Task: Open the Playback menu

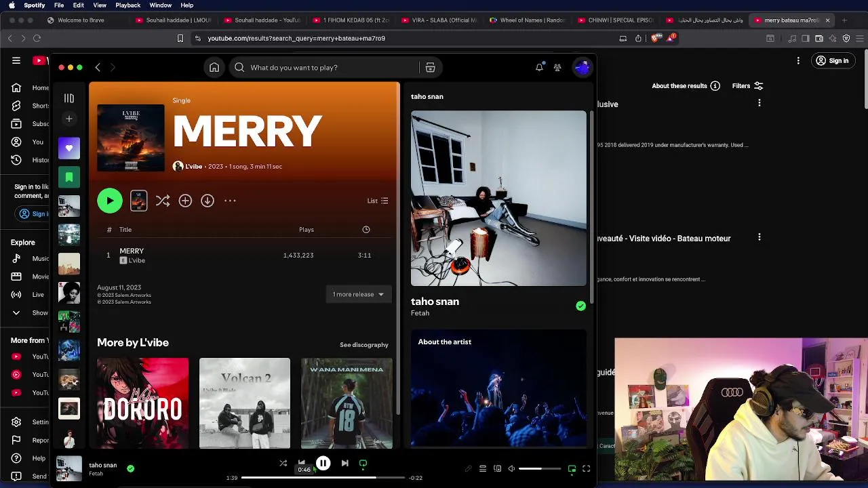Action: (127, 5)
